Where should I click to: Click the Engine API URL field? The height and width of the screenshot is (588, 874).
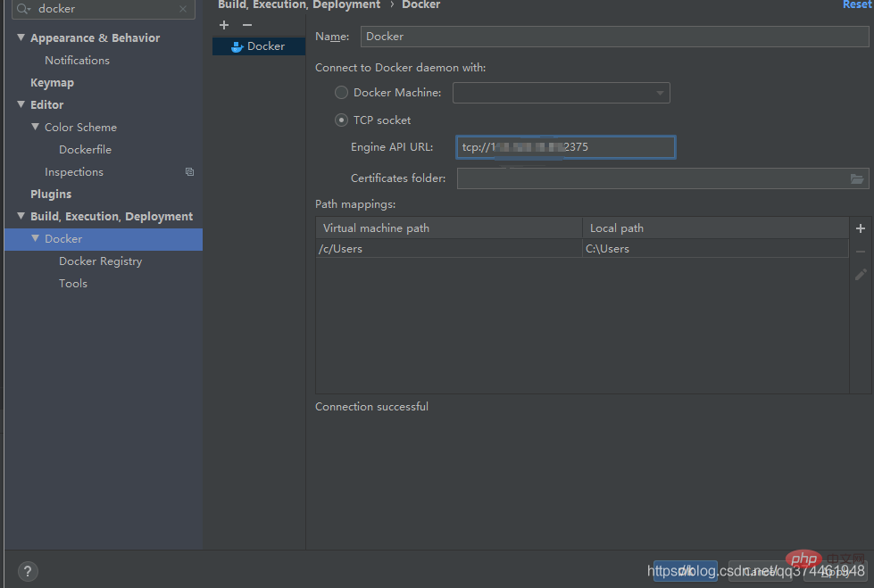pyautogui.click(x=566, y=147)
